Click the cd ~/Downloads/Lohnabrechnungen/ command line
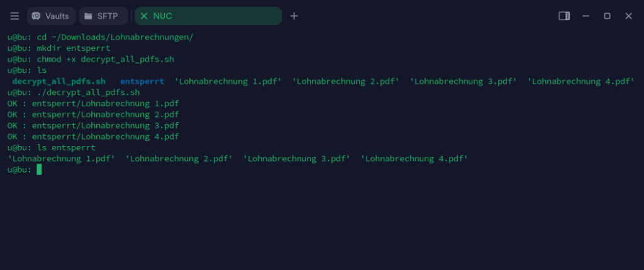 tap(100, 37)
